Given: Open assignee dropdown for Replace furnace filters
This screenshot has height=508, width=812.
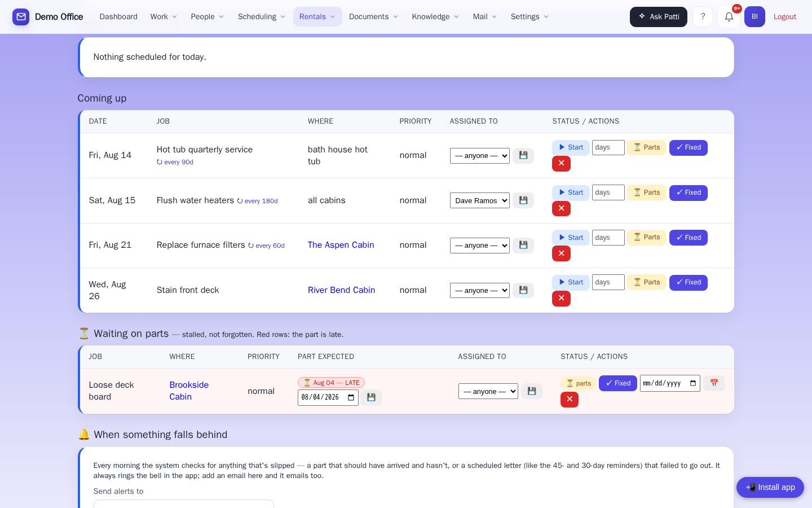Looking at the screenshot, I should 480,246.
